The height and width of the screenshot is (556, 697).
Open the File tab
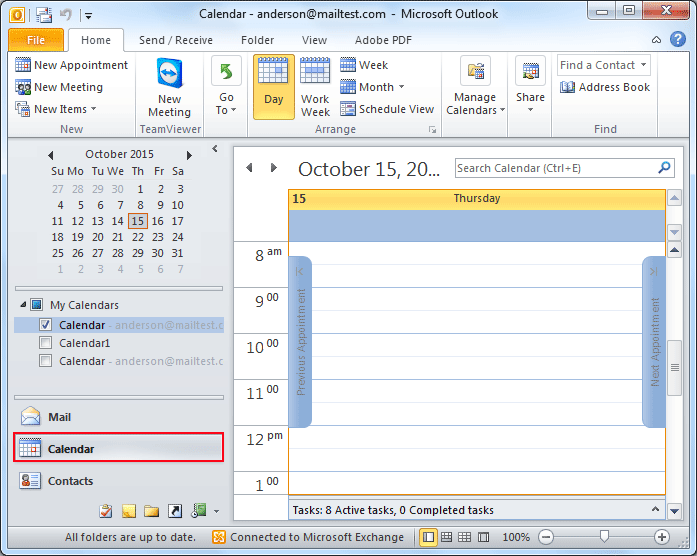(36, 40)
